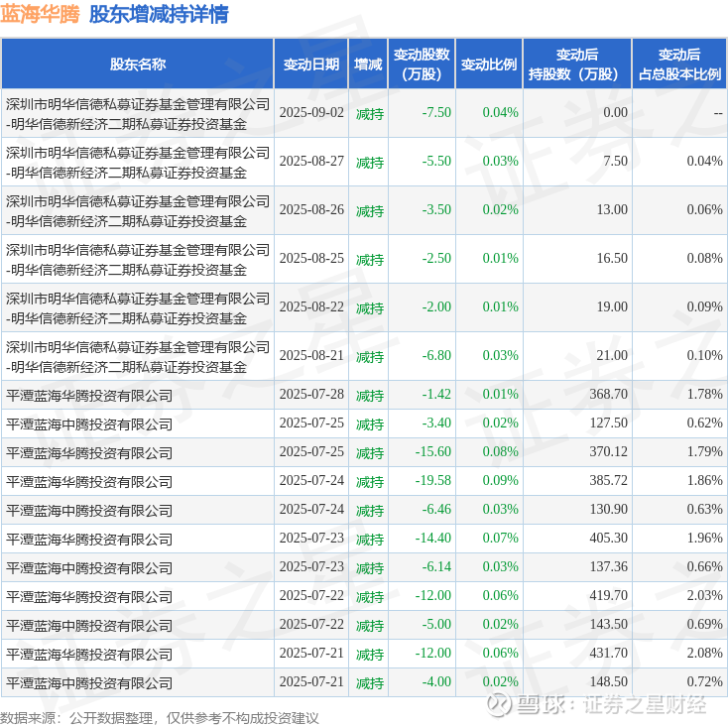Click the date cell 2025-09-02
This screenshot has height=727, width=728.
pos(311,112)
